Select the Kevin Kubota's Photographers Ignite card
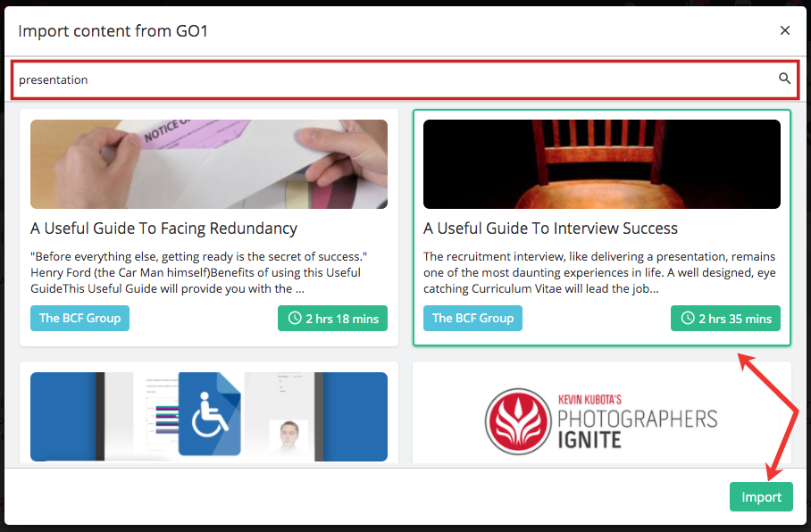Image resolution: width=811 pixels, height=532 pixels. pyautogui.click(x=602, y=415)
